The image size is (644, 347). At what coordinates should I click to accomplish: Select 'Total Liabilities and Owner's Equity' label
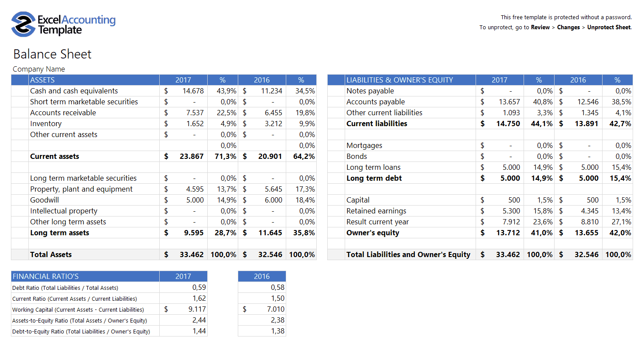click(x=408, y=254)
